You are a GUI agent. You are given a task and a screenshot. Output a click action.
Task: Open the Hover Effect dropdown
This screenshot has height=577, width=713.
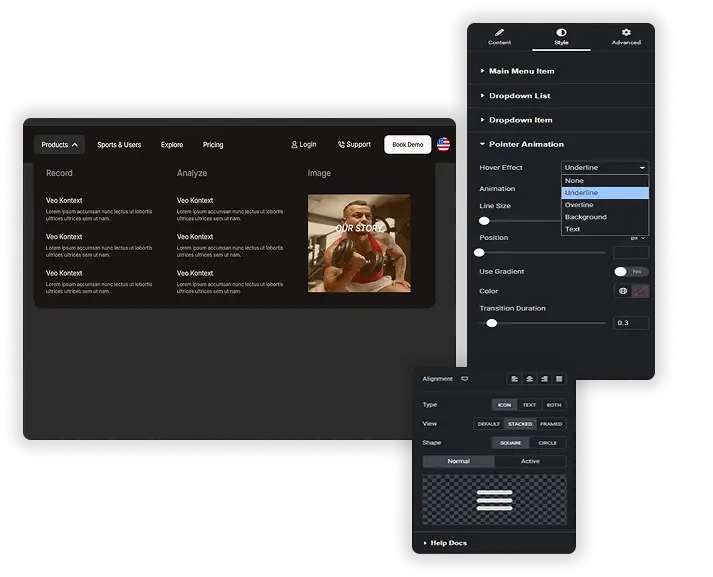pyautogui.click(x=605, y=167)
